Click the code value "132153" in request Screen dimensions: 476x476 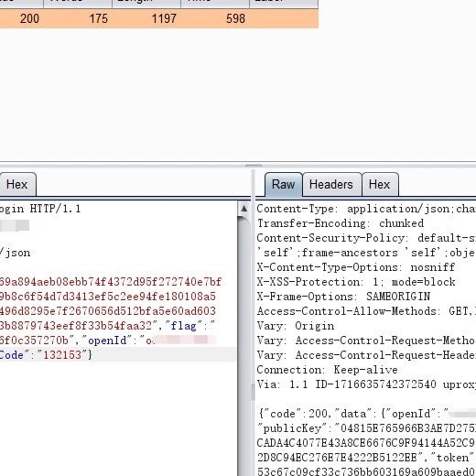click(62, 355)
